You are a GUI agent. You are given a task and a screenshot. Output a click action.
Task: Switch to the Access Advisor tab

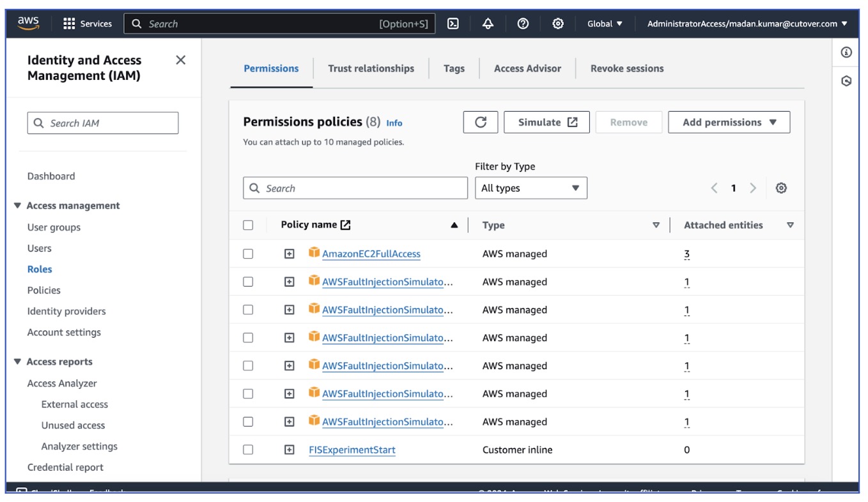(x=528, y=68)
